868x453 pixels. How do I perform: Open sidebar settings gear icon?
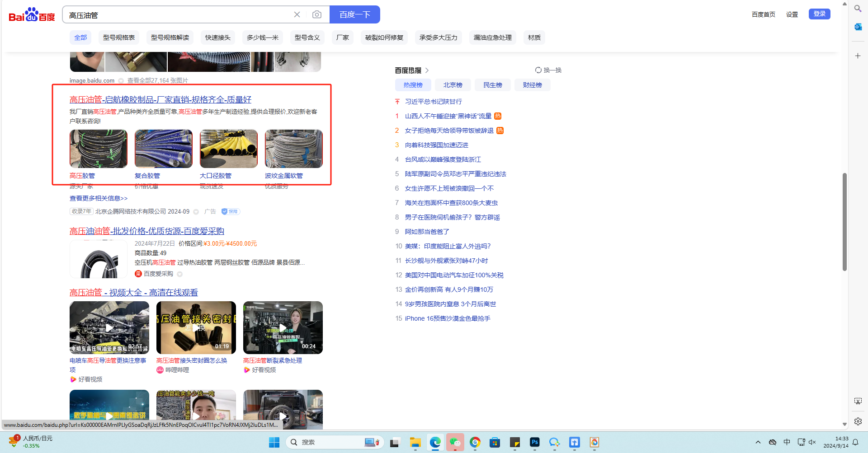(x=858, y=421)
